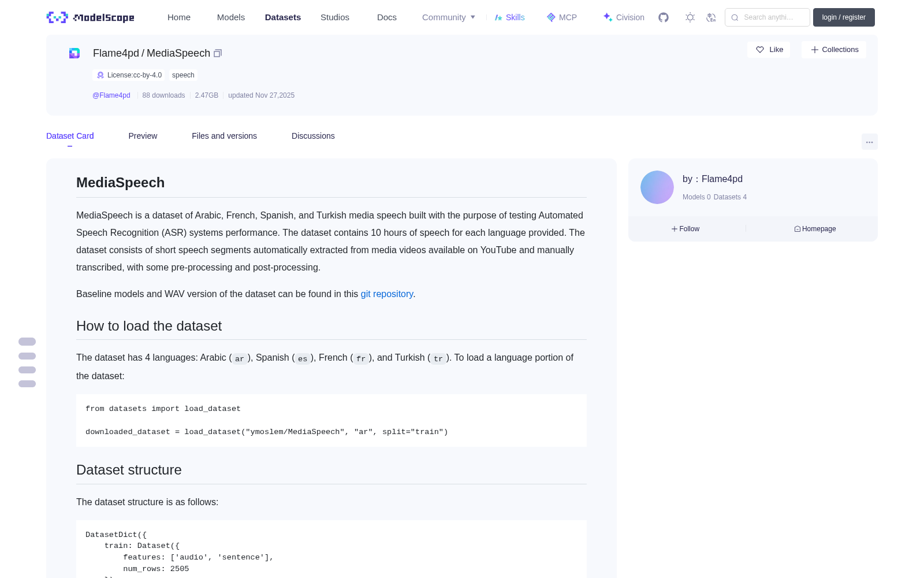The width and height of the screenshot is (924, 578).
Task: Open the Studios menu item
Action: (x=335, y=17)
